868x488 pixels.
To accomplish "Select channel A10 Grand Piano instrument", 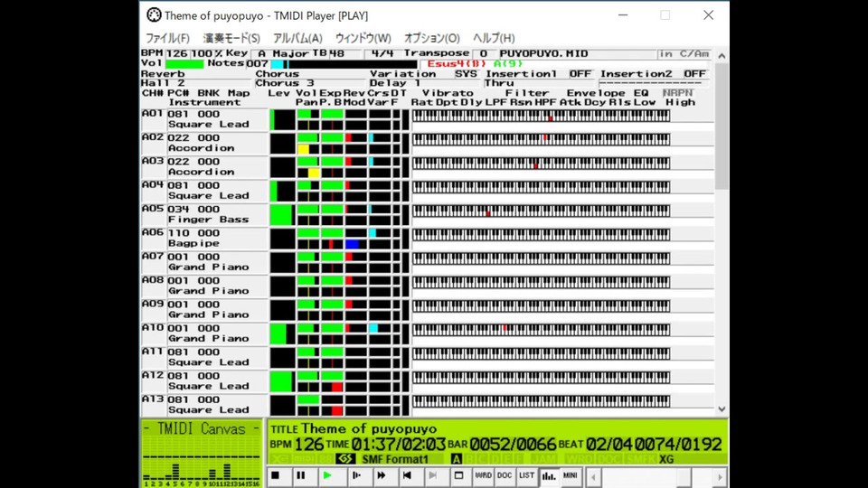I will click(208, 339).
